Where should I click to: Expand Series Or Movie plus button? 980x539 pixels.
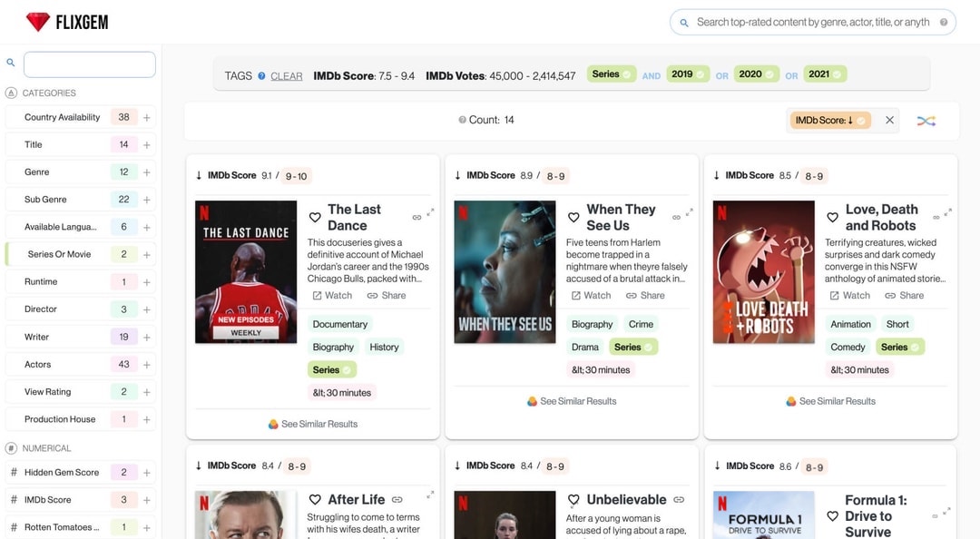[146, 255]
